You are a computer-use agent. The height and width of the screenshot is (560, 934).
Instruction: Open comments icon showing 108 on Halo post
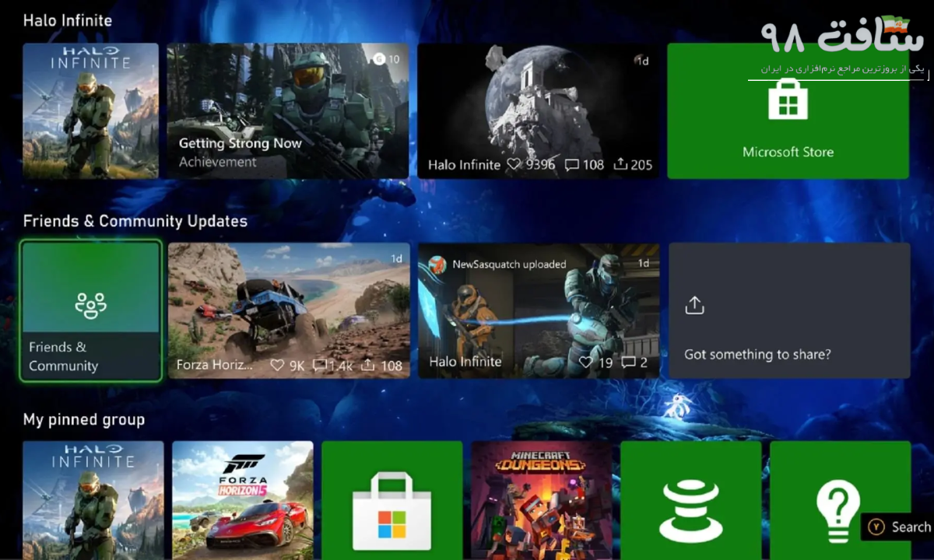pos(571,165)
